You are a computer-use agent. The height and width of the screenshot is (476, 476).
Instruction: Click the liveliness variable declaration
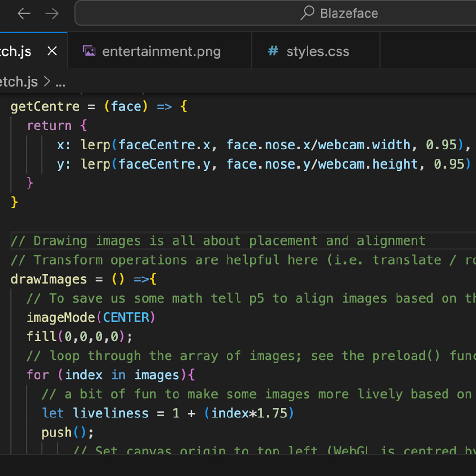[x=110, y=413]
